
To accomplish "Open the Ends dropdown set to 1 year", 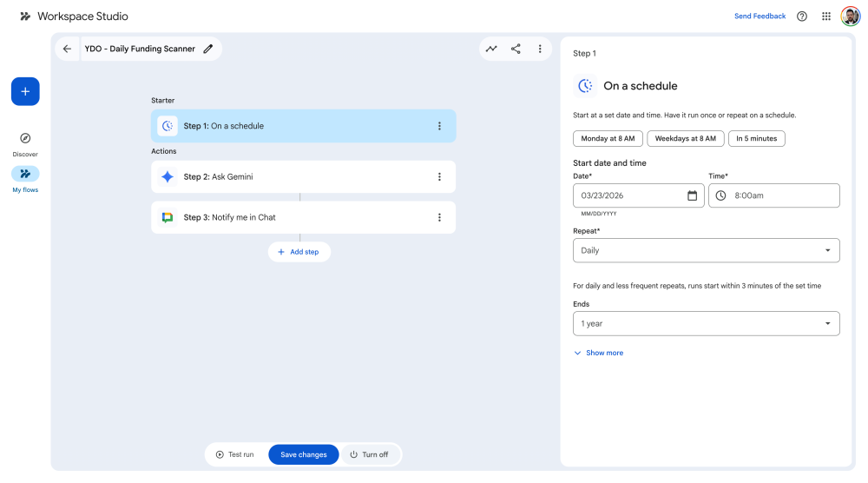I will coord(707,323).
